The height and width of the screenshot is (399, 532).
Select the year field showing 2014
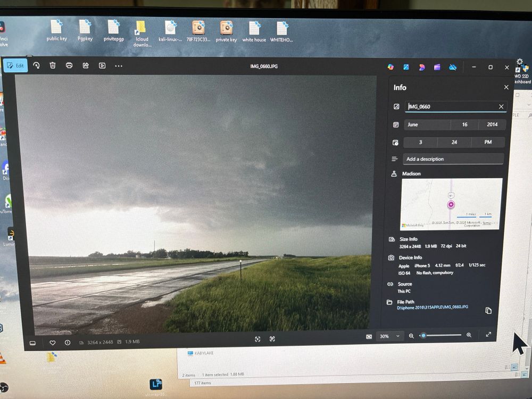click(x=492, y=124)
